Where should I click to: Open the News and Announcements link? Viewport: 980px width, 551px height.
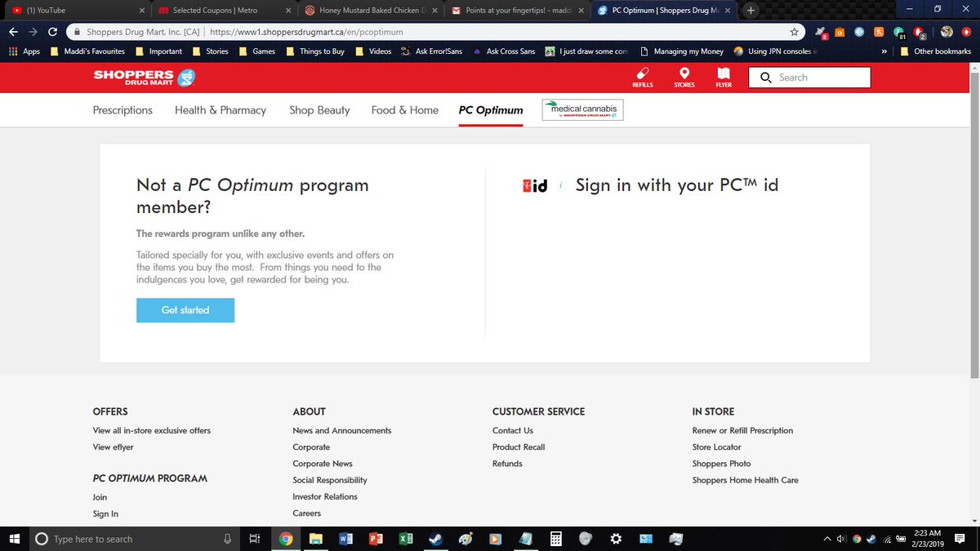click(x=342, y=430)
